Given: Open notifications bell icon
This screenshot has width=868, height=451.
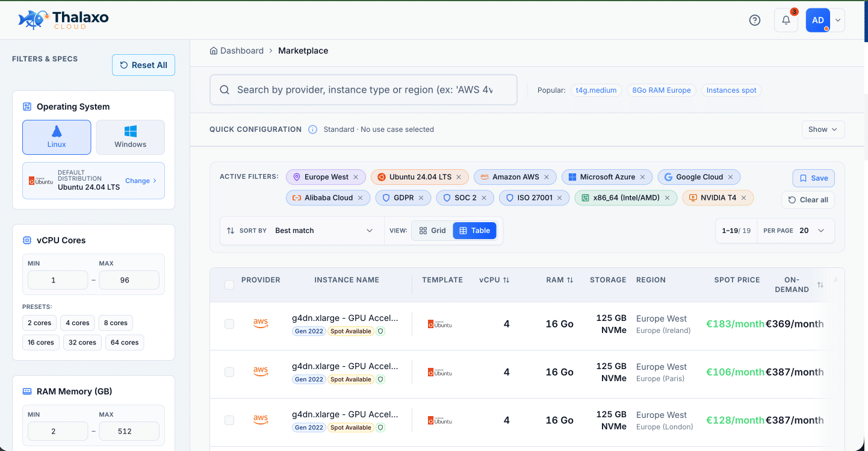Looking at the screenshot, I should click(786, 20).
